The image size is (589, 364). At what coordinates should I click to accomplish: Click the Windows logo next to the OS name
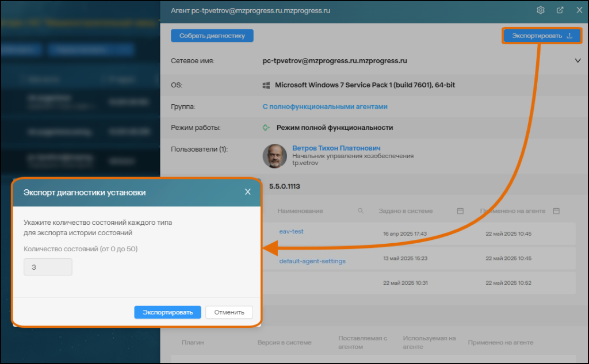tap(265, 85)
